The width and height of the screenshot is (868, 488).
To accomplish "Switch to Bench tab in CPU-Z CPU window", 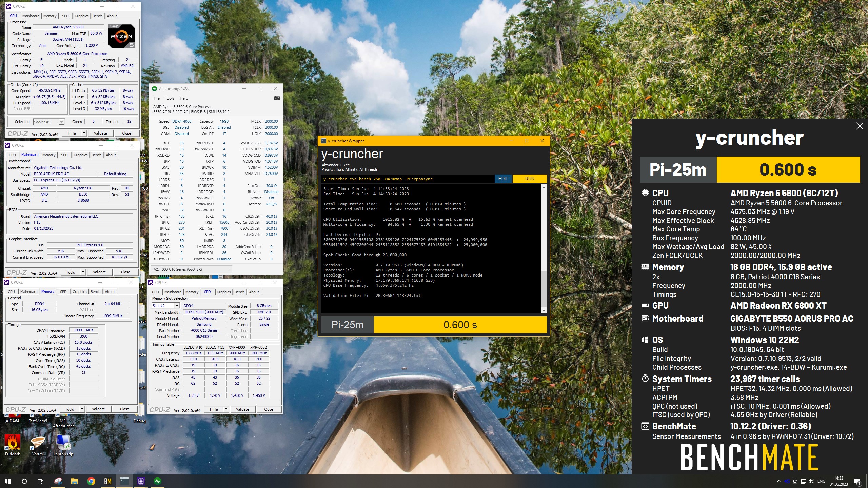I will pyautogui.click(x=98, y=16).
